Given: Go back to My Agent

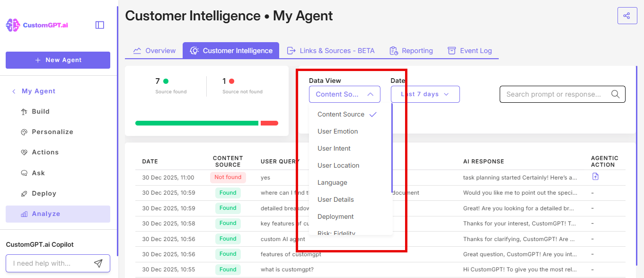Looking at the screenshot, I should pos(38,91).
